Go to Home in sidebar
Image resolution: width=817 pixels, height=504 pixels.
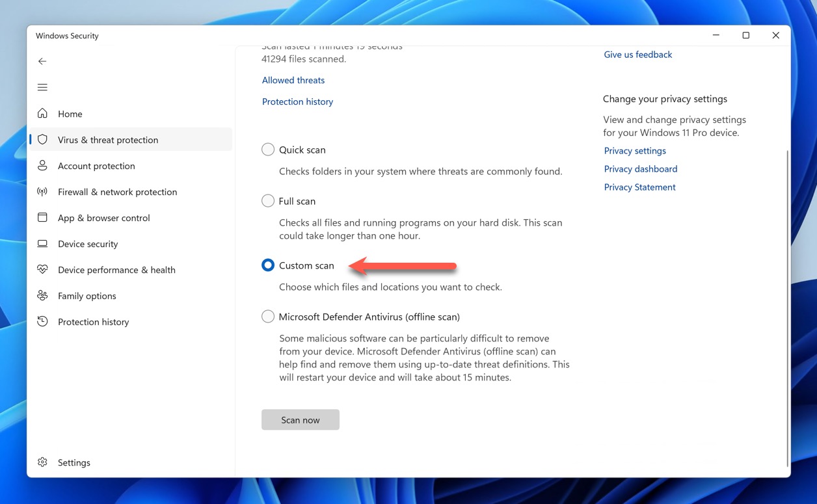pos(131,114)
